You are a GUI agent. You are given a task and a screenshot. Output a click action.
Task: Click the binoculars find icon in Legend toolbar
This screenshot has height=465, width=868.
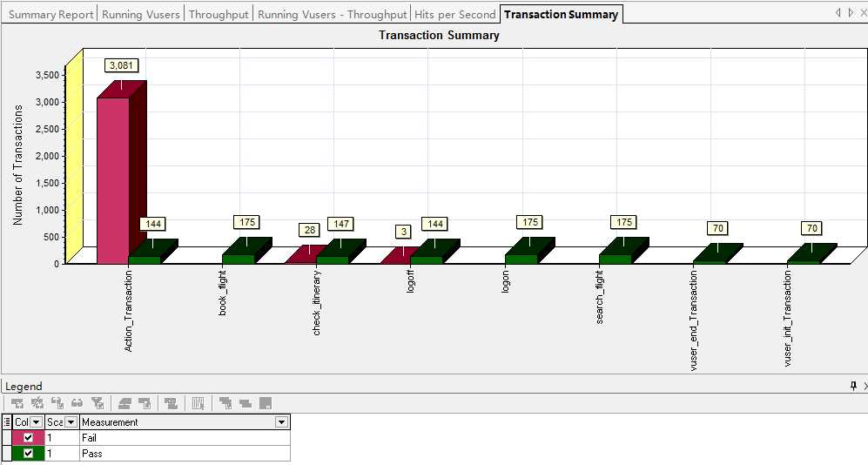pyautogui.click(x=77, y=403)
